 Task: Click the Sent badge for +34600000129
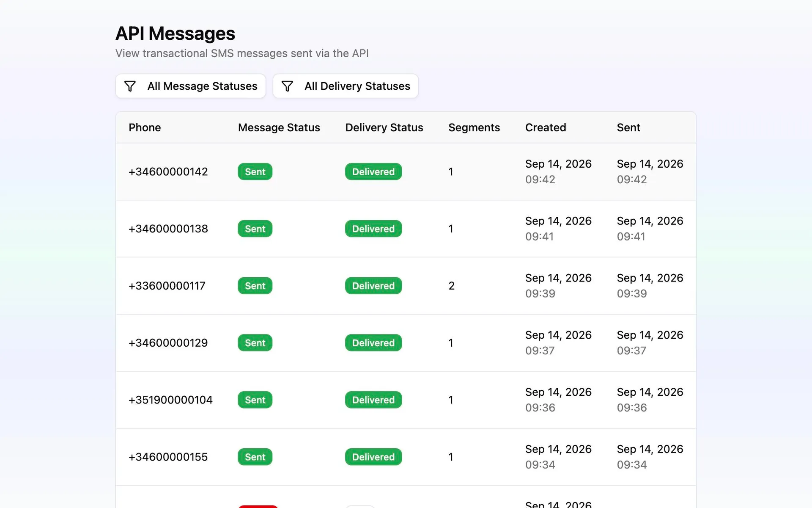255,343
